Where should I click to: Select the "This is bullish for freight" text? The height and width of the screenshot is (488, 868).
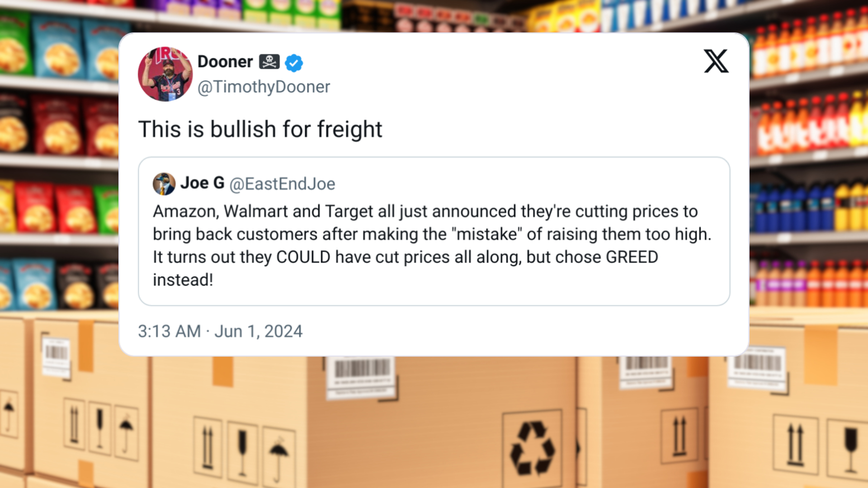point(260,129)
